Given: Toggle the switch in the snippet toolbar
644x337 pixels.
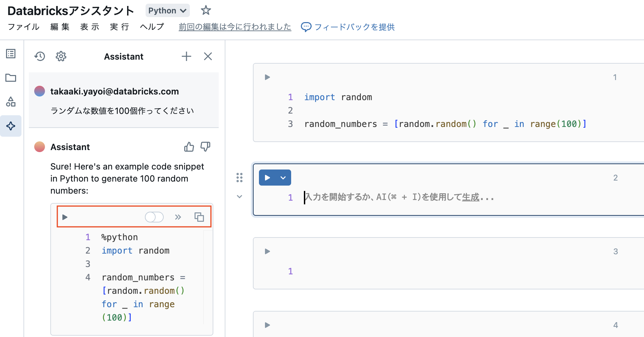Looking at the screenshot, I should point(154,217).
